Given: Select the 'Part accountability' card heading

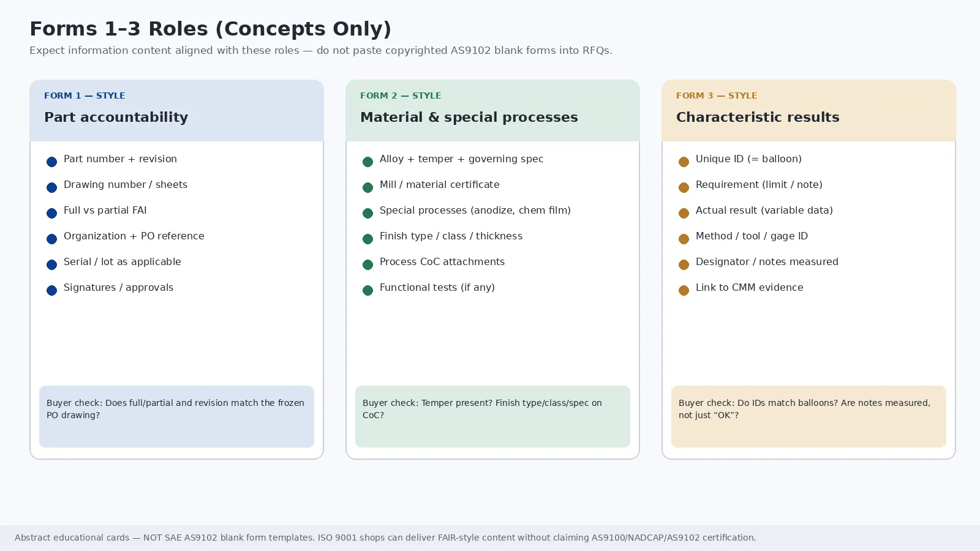Looking at the screenshot, I should pyautogui.click(x=116, y=117).
